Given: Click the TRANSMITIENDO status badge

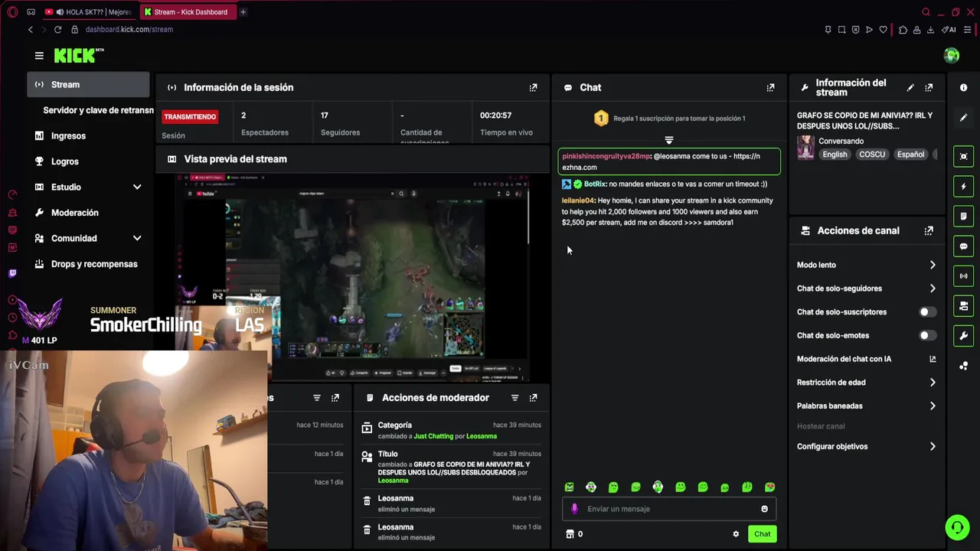Looking at the screenshot, I should pyautogui.click(x=190, y=116).
